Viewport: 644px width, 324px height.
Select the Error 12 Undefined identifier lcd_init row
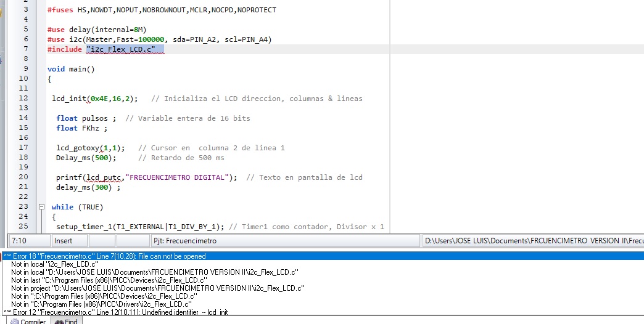click(323, 312)
